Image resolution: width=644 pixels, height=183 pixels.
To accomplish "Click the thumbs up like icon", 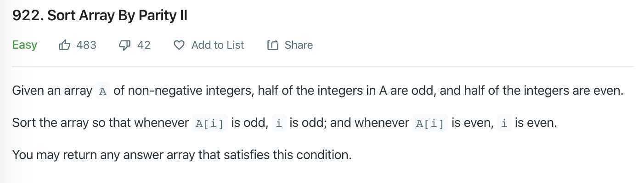I will pyautogui.click(x=65, y=45).
